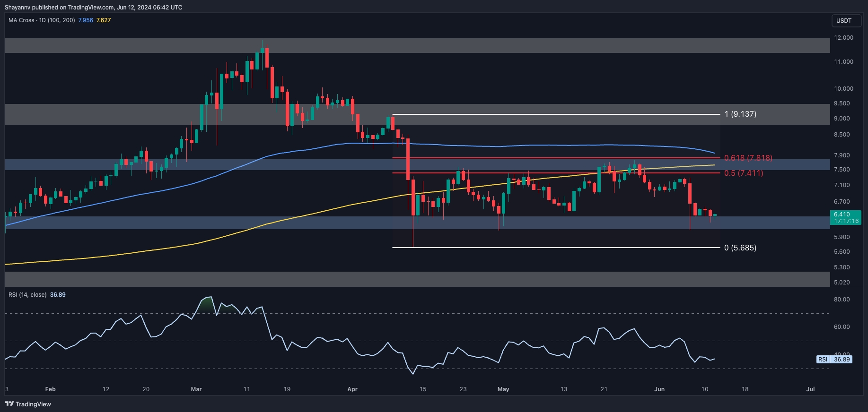The image size is (868, 412).
Task: Click the MA value 7.956
Action: [86, 20]
